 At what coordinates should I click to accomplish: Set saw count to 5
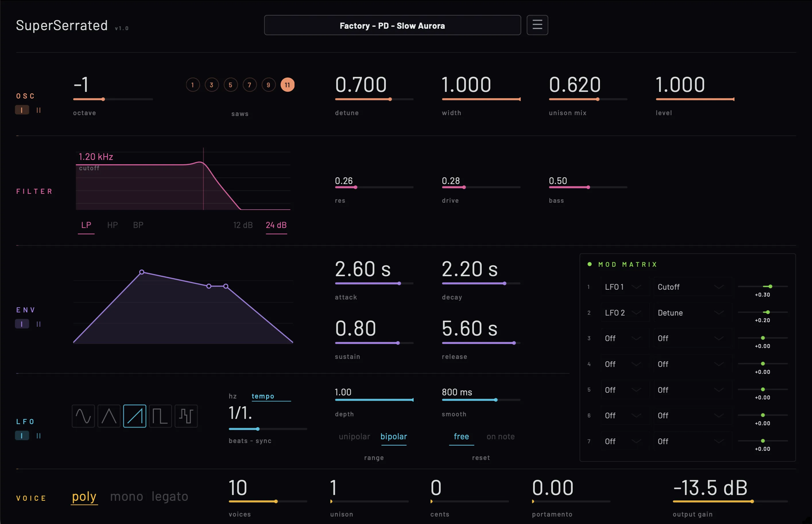coord(231,85)
